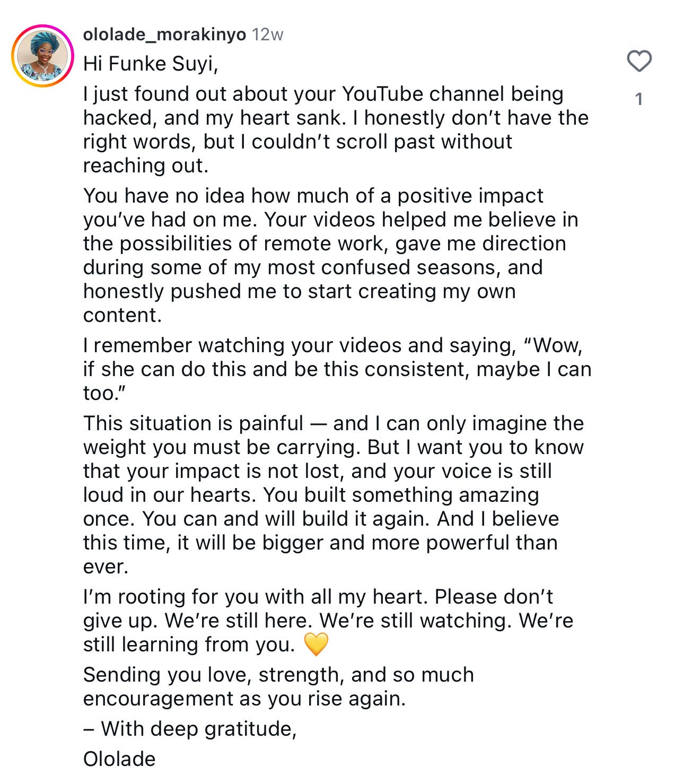Click "You built something amazing" sentence
This screenshot has height=784, width=684.
[401, 495]
